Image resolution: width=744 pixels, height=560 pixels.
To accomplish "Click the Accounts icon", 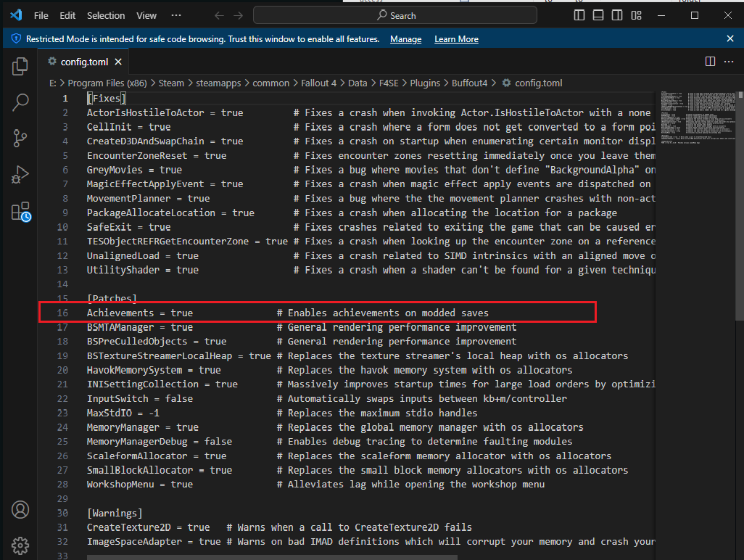I will [20, 509].
